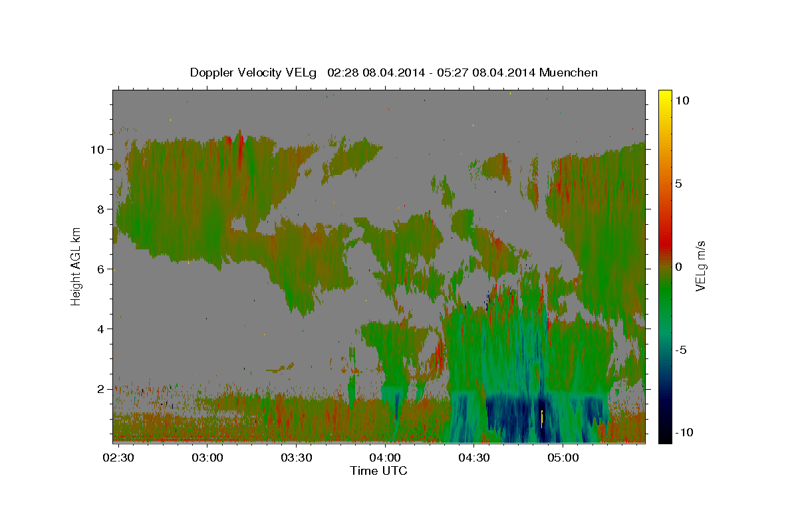Select the '02:30' time axis label
Image resolution: width=798 pixels, height=532 pixels.
(120, 458)
